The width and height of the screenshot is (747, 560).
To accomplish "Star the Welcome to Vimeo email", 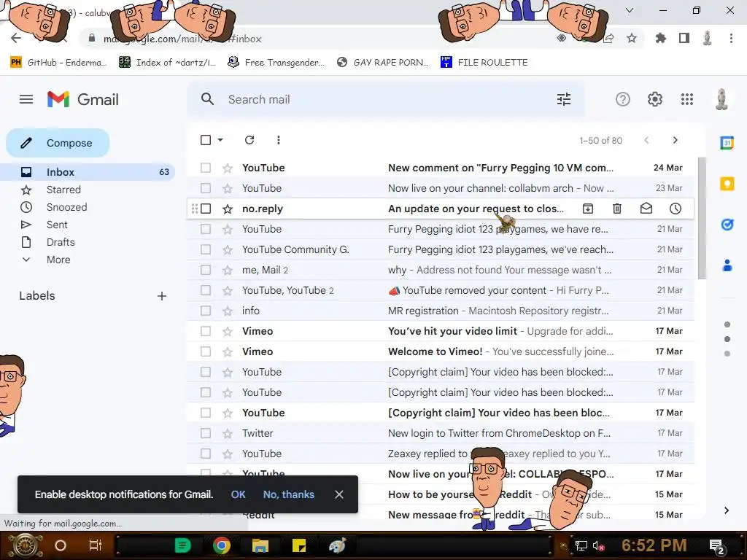I will (x=228, y=352).
